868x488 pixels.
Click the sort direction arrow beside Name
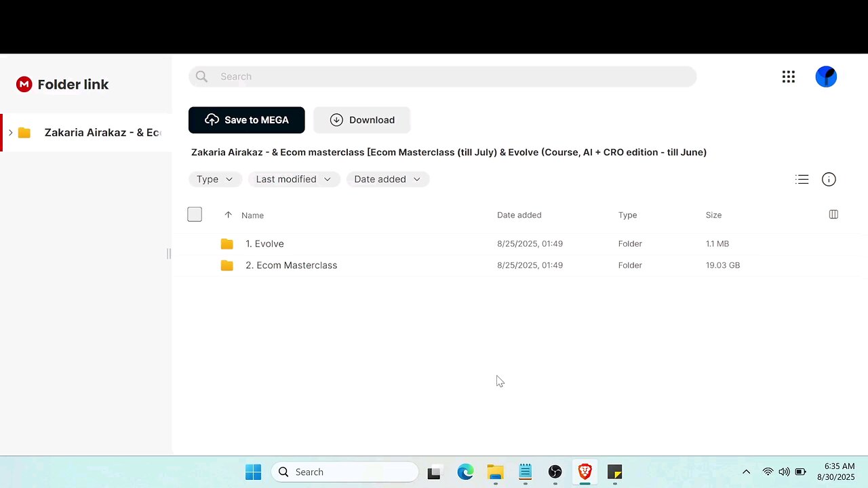[x=228, y=215]
